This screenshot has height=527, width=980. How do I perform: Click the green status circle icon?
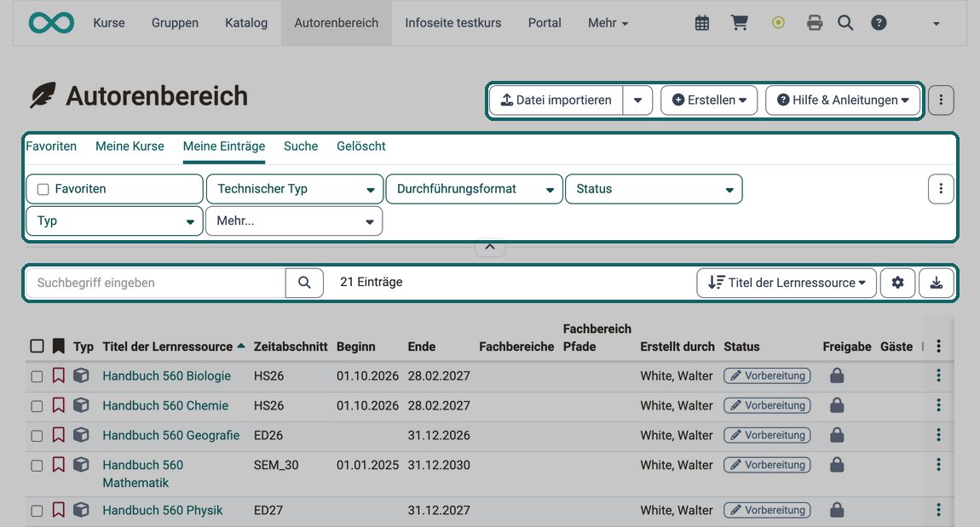click(x=778, y=23)
